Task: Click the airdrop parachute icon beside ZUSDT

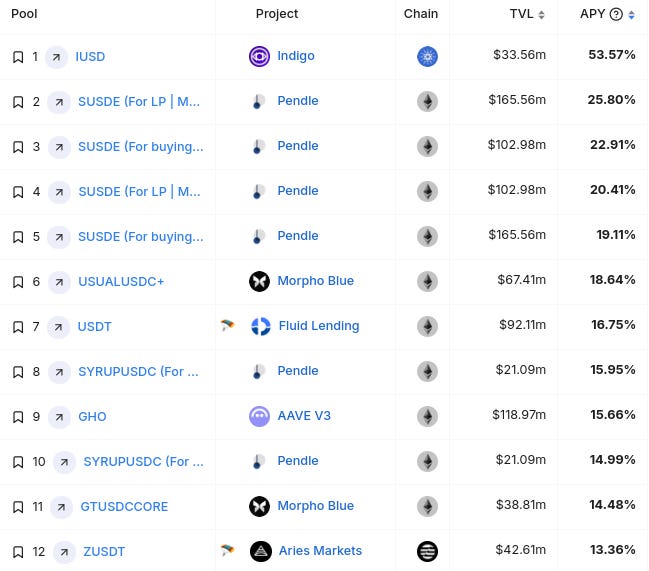Action: pyautogui.click(x=227, y=550)
